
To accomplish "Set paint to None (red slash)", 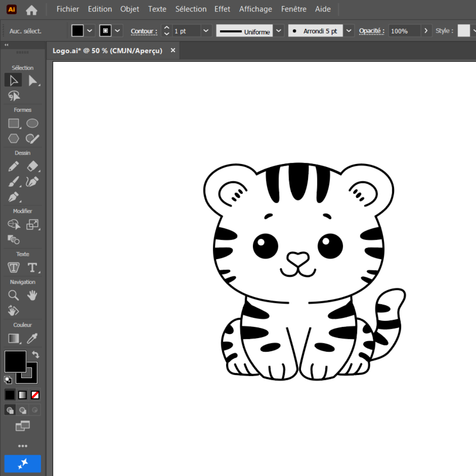I will pyautogui.click(x=35, y=395).
